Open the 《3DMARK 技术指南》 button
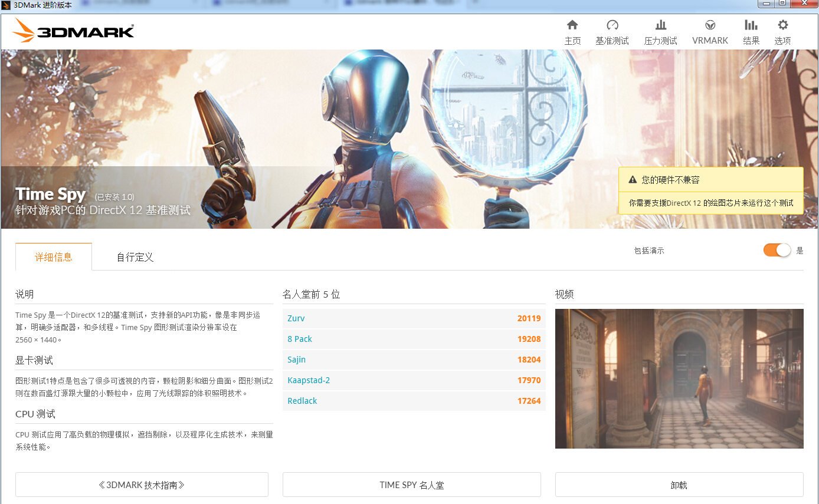The image size is (819, 504). tap(142, 485)
